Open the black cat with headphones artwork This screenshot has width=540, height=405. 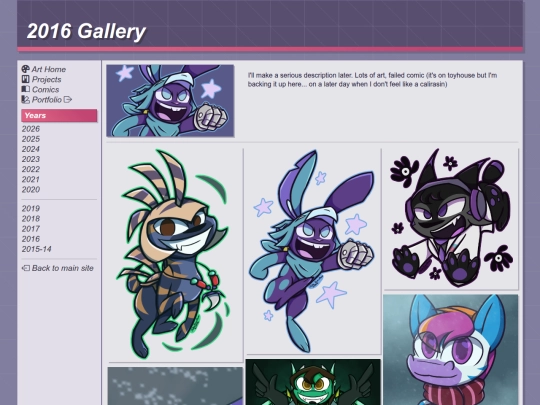[x=450, y=219]
